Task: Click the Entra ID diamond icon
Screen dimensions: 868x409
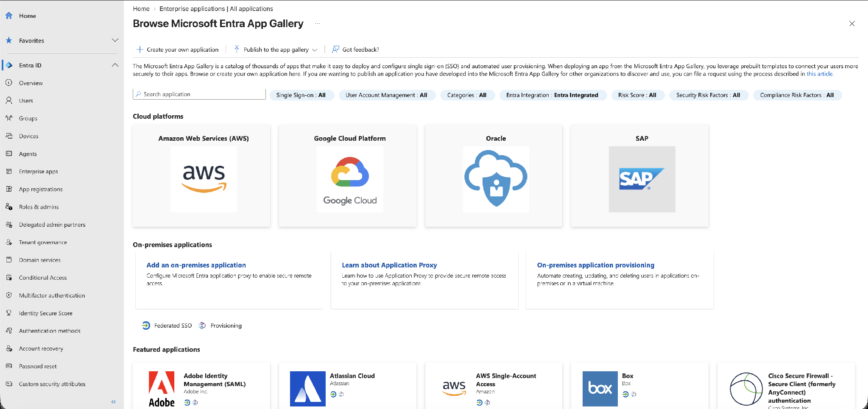Action: point(9,65)
